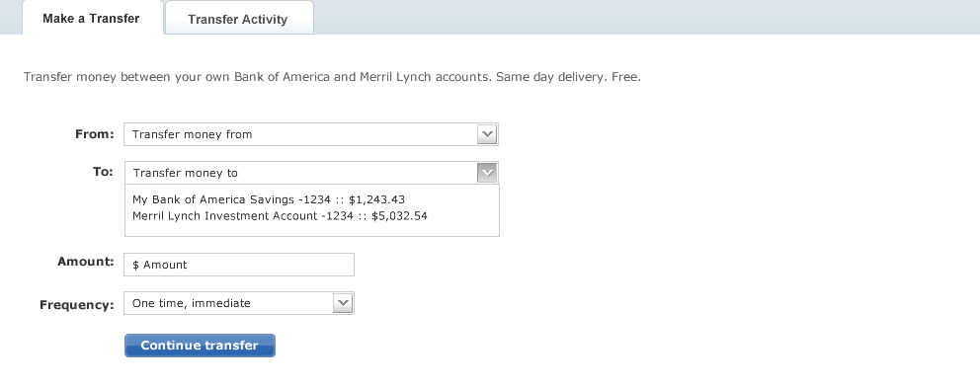Expand the Frequency dropdown arrow
Image resolution: width=980 pixels, height=389 pixels.
343,303
